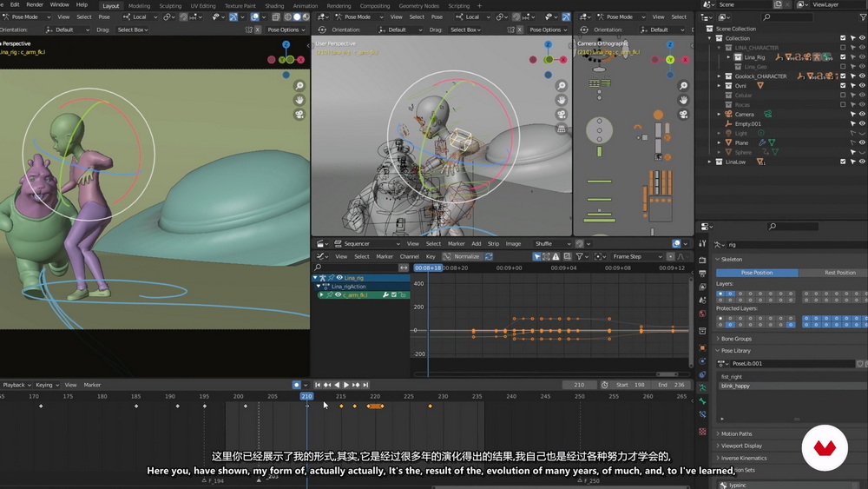Collapse Skeleton panel
Image resolution: width=868 pixels, height=489 pixels.
point(731,259)
